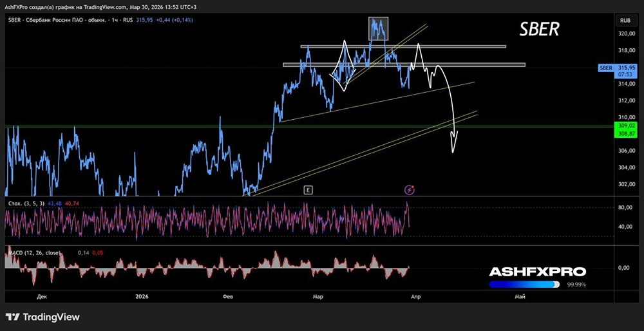Click the 314,00 price scale value
Viewport: 644px width, 331px height.
(626, 84)
